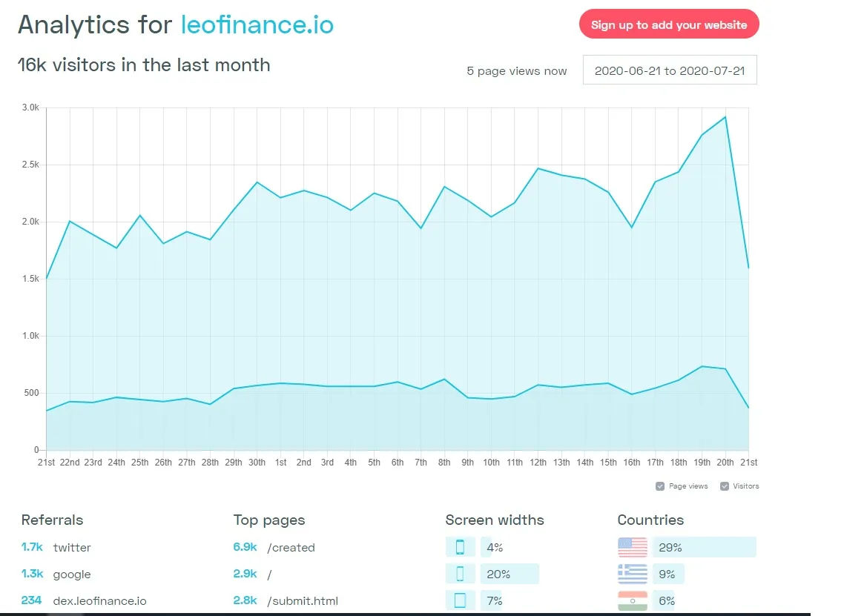Click the 6.9k page count value

[x=245, y=547]
